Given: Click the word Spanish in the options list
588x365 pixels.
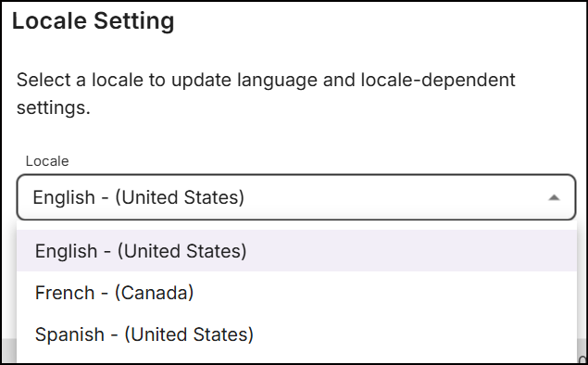Looking at the screenshot, I should [69, 334].
